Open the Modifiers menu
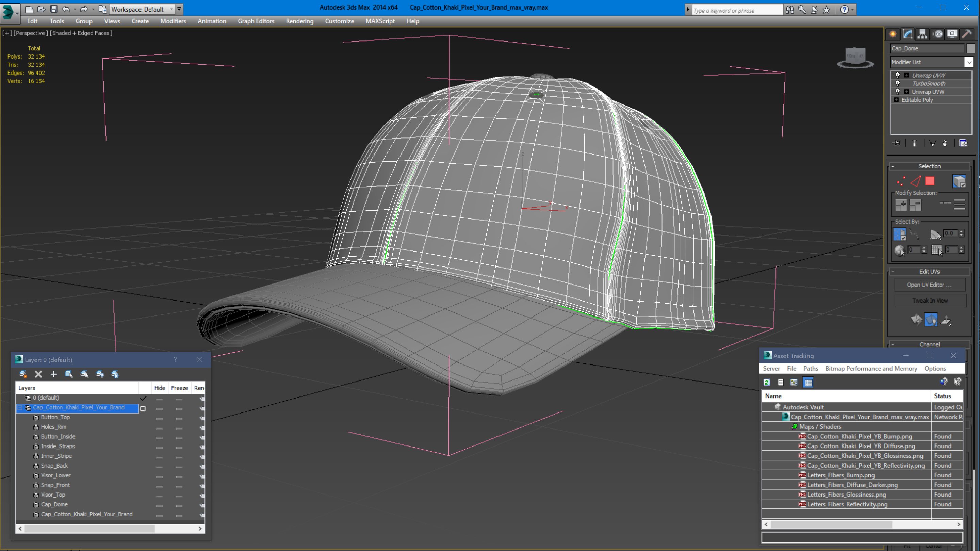Image resolution: width=980 pixels, height=551 pixels. coord(173,21)
